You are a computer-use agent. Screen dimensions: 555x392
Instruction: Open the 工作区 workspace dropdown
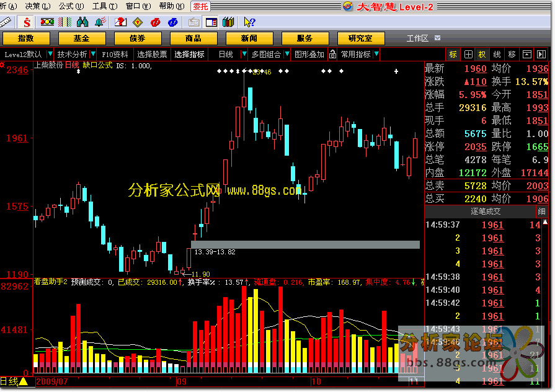click(x=437, y=38)
